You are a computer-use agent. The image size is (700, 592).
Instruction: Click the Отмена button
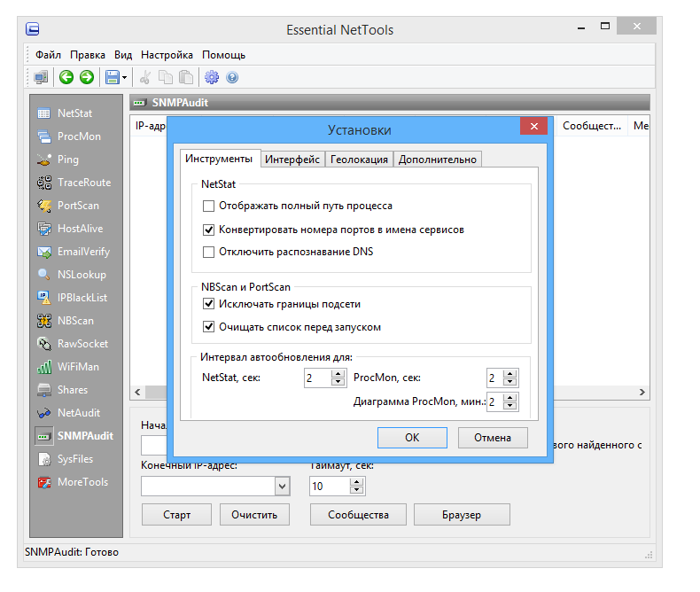(x=493, y=438)
